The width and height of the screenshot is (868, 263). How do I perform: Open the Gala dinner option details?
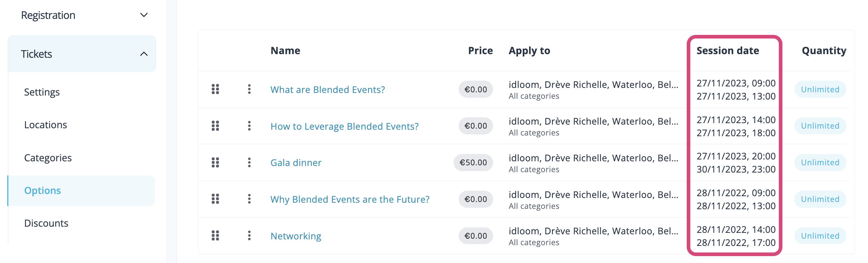click(x=295, y=162)
